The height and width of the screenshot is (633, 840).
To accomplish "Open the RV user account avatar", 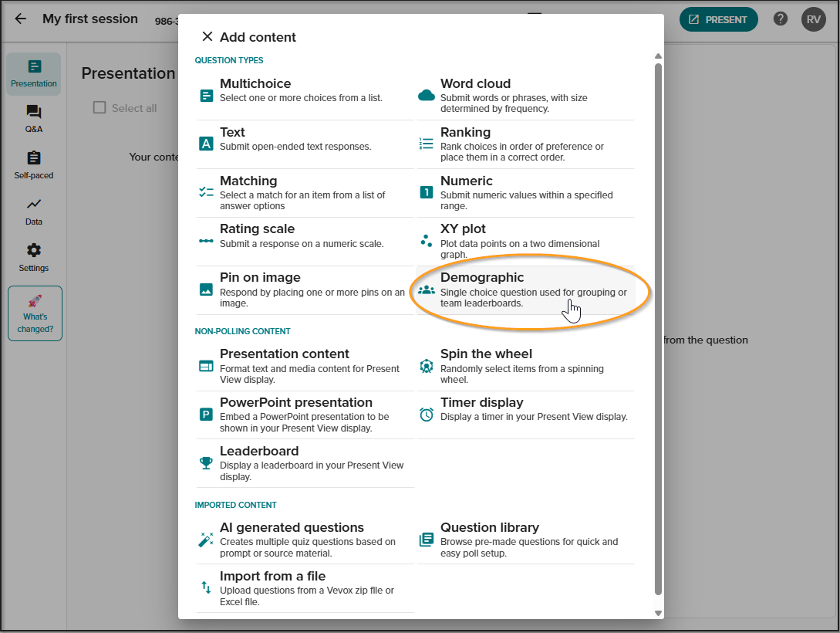I will tap(813, 19).
